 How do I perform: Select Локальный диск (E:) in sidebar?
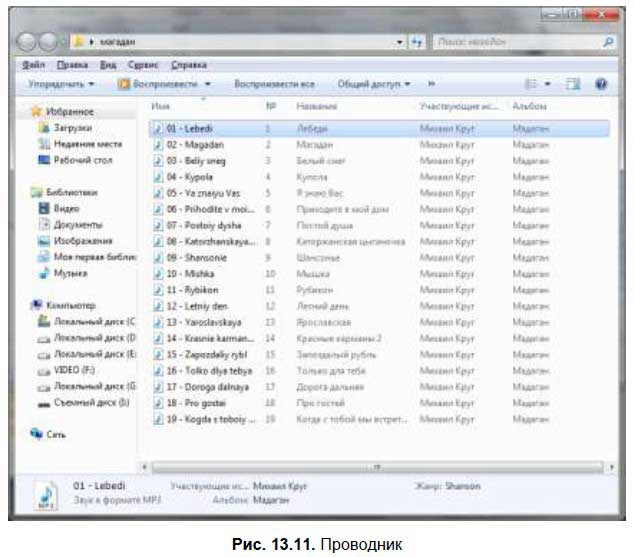click(95, 354)
